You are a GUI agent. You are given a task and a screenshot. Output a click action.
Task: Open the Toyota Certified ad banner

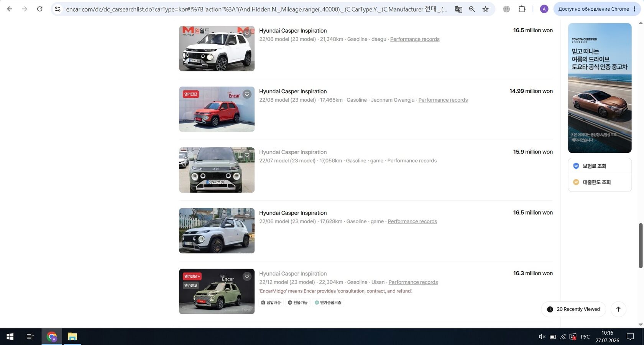pyautogui.click(x=600, y=88)
